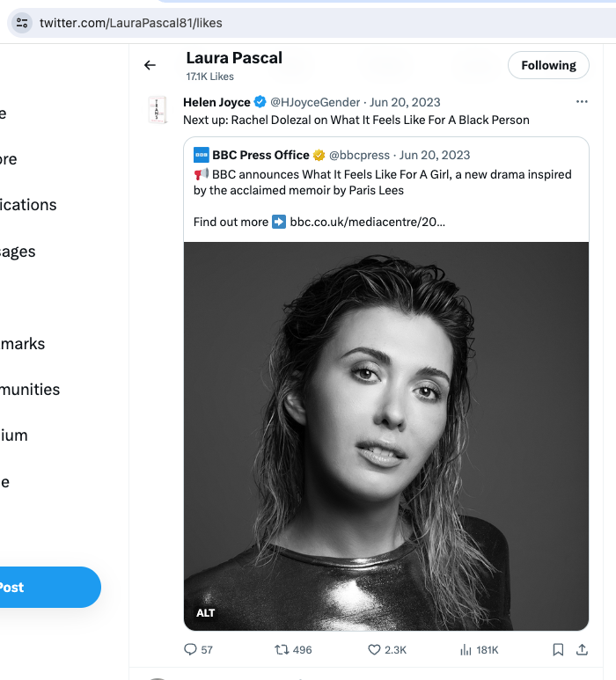The width and height of the screenshot is (616, 680).
Task: Click the share post icon
Action: point(582,649)
